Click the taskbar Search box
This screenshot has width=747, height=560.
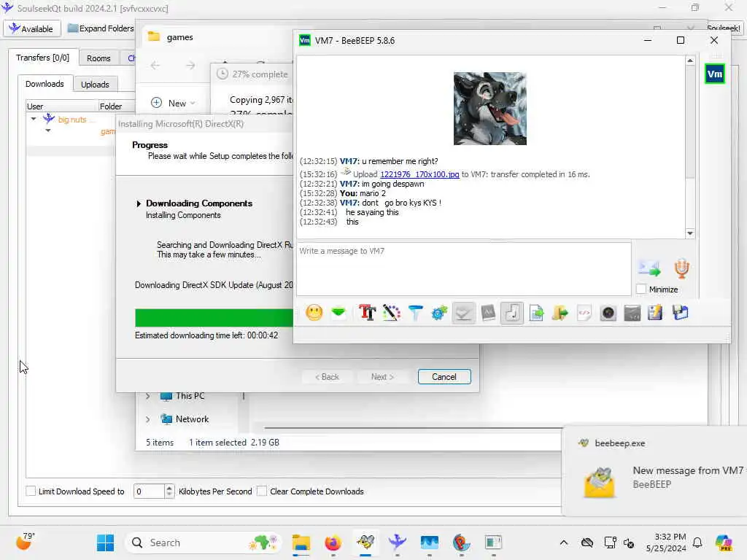(x=204, y=542)
